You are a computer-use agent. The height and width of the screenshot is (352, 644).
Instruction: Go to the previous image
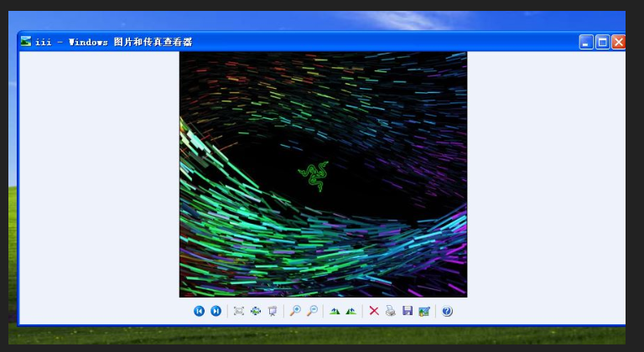200,311
